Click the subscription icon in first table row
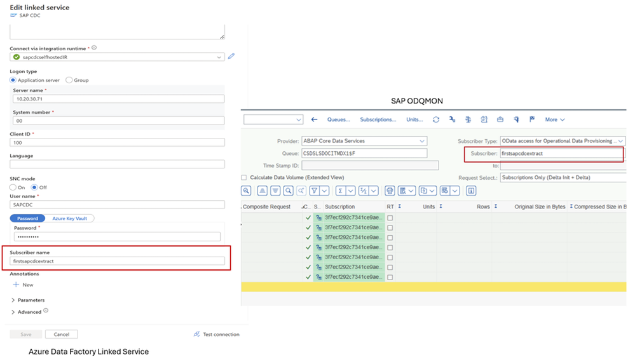This screenshot has width=635, height=364. 318,217
